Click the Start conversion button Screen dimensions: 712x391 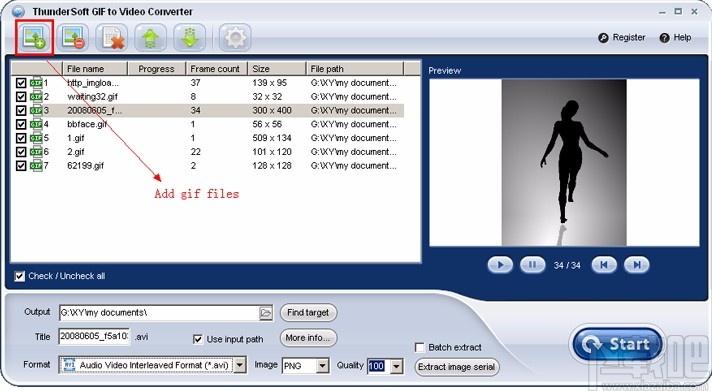click(617, 344)
